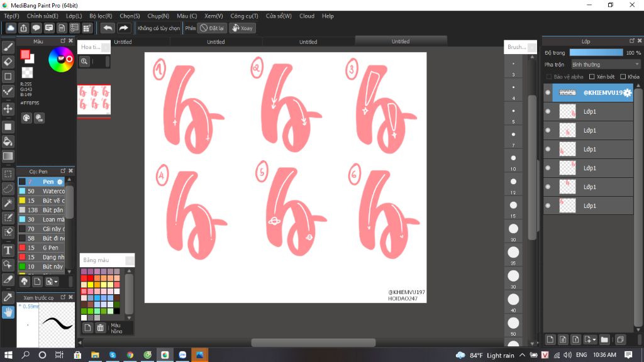Pick the Text tool
The width and height of the screenshot is (644, 362).
8,250
